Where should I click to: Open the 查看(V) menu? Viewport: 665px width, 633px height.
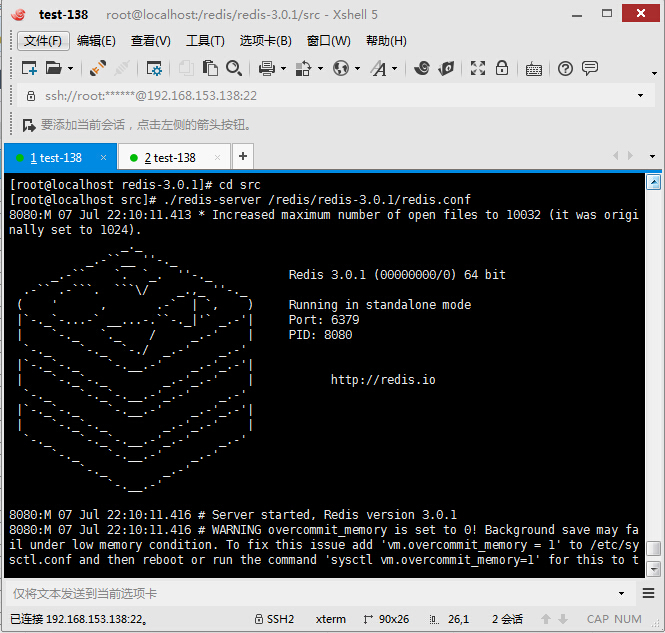tap(151, 41)
